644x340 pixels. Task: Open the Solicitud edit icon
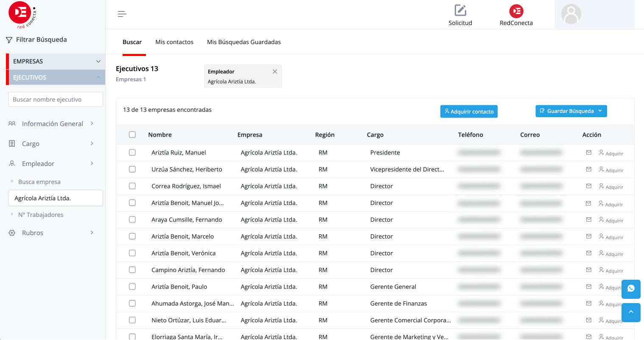click(x=460, y=10)
